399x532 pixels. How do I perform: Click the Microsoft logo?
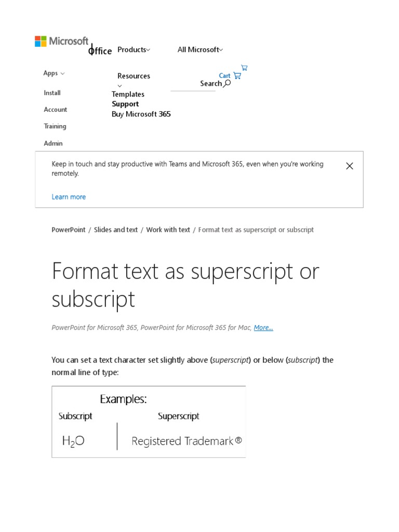(x=61, y=42)
